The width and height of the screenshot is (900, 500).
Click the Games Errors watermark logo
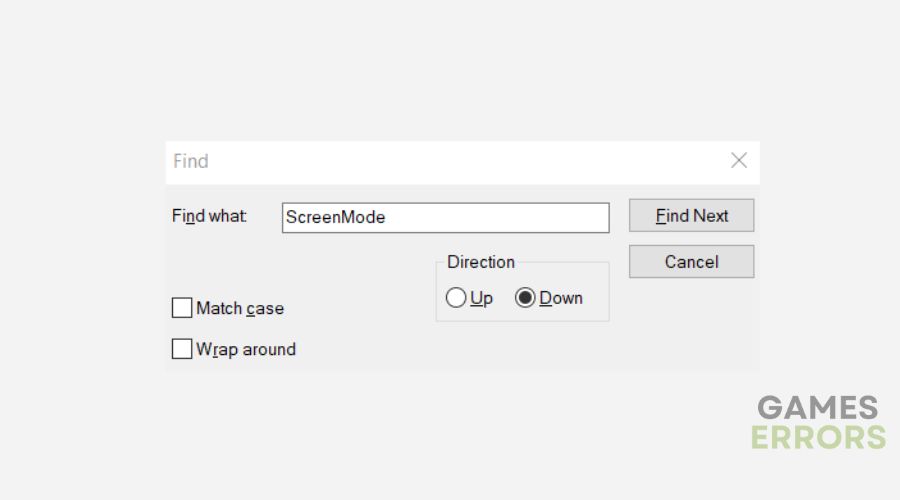pyautogui.click(x=820, y=422)
